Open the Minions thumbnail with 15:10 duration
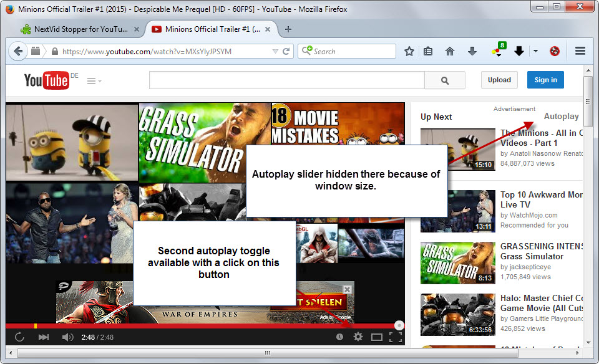This screenshot has height=364, width=599. (457, 149)
